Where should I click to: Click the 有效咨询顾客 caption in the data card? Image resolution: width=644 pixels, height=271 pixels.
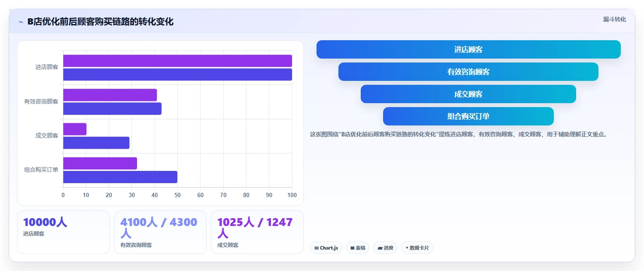point(136,245)
